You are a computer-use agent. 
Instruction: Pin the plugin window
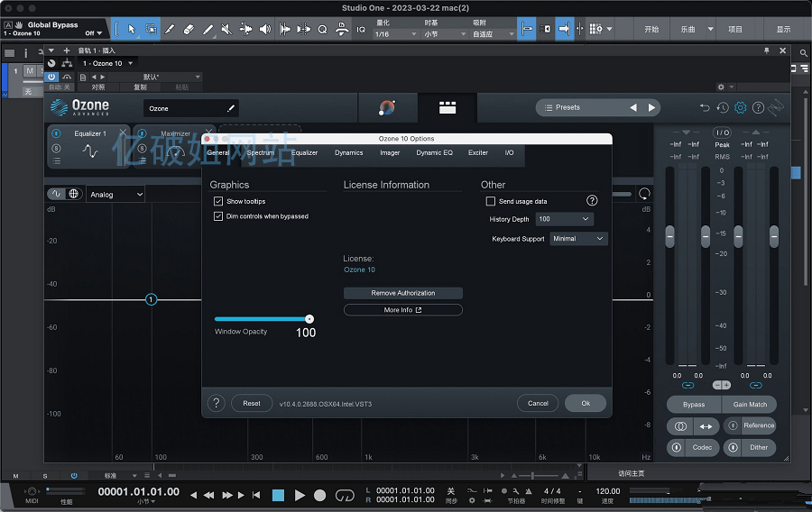tap(766, 50)
